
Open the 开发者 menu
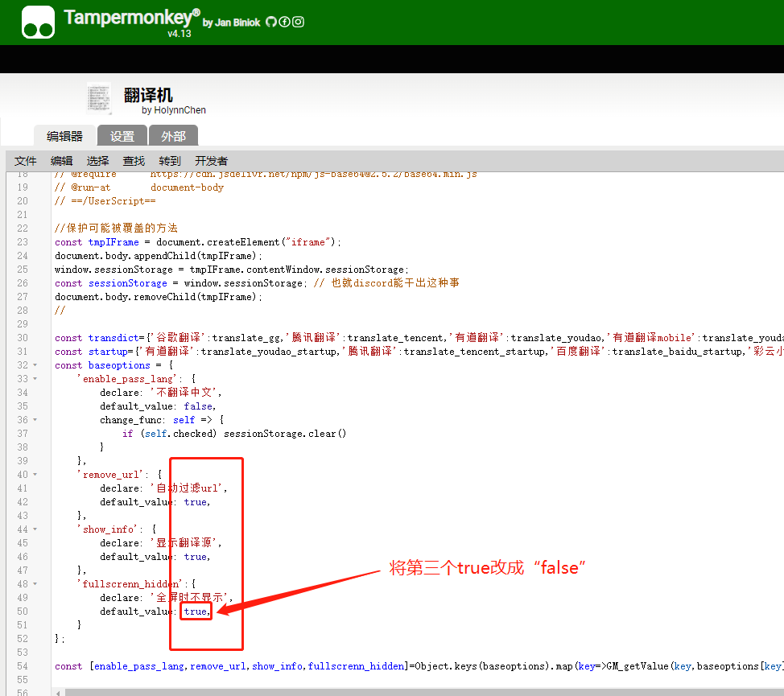[x=211, y=161]
